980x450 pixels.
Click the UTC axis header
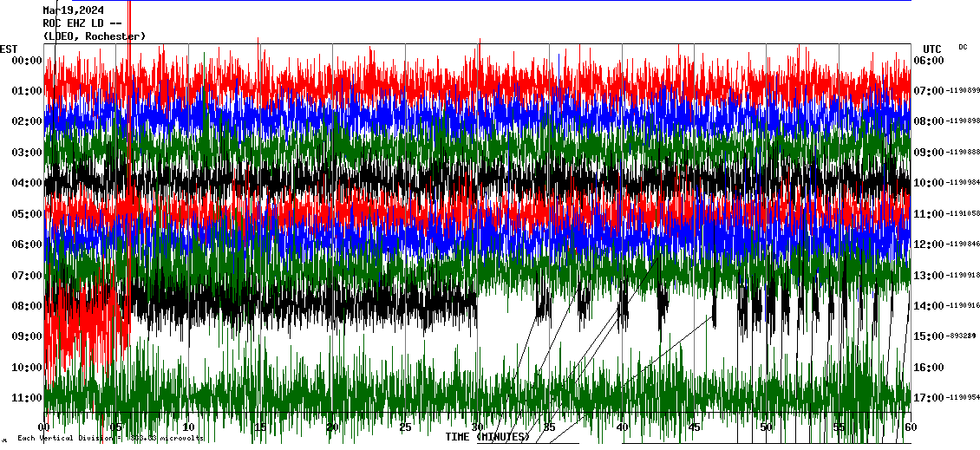[932, 49]
